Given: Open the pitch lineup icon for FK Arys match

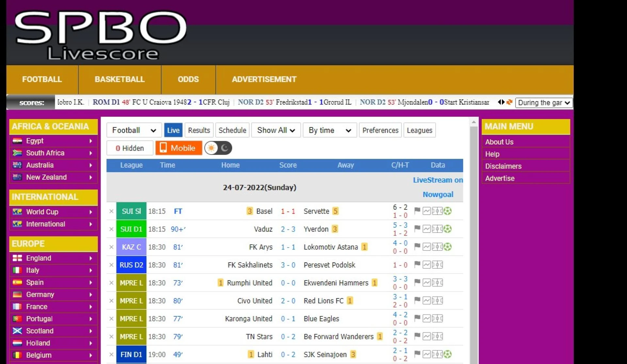Looking at the screenshot, I should [437, 247].
